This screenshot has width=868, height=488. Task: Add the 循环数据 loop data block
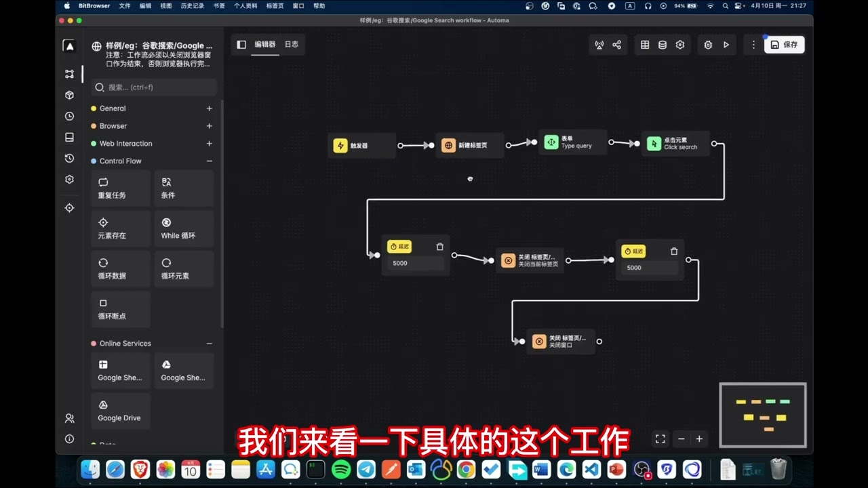click(121, 269)
